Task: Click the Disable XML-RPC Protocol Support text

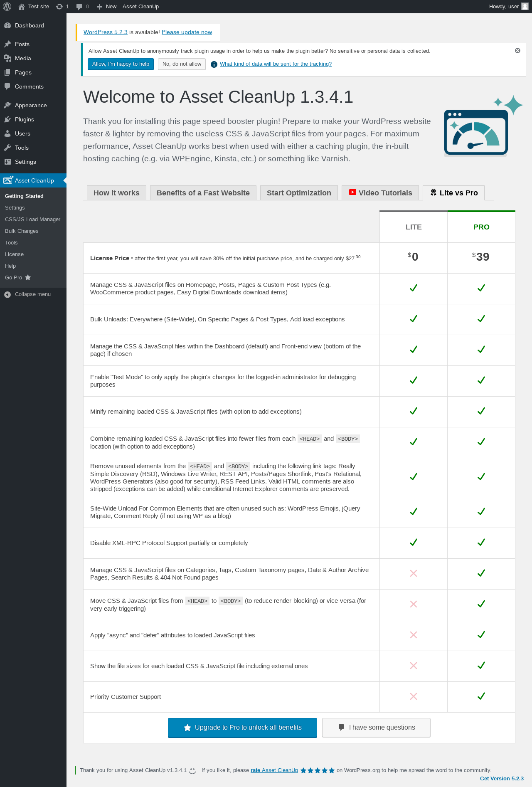Action: pyautogui.click(x=169, y=543)
